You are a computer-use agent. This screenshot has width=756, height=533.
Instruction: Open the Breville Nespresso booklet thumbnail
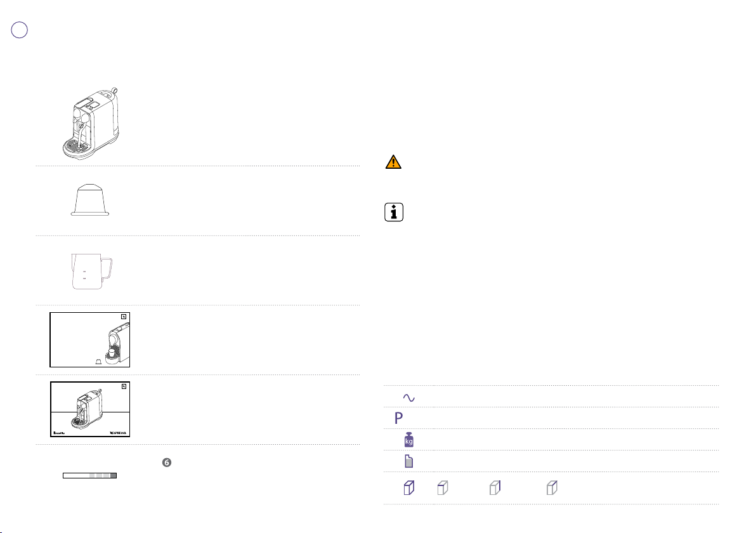click(x=89, y=409)
